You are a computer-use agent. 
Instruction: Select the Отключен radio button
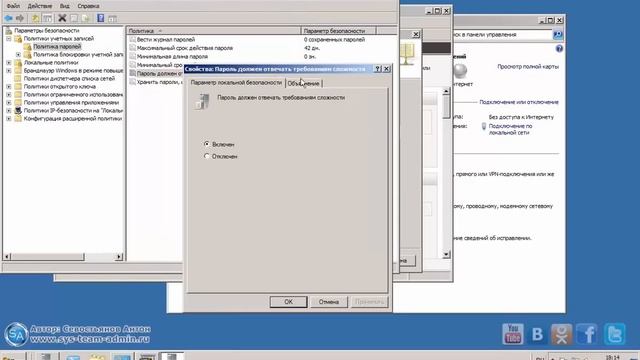(207, 156)
